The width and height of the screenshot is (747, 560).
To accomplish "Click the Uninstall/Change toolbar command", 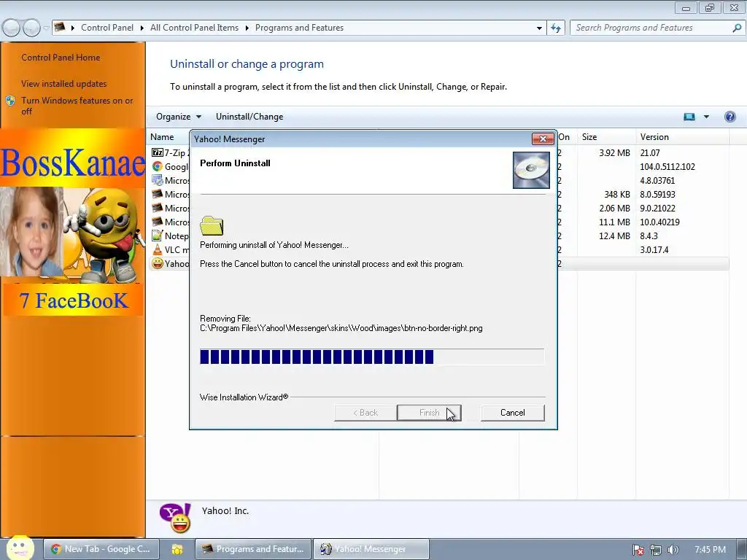I will [x=249, y=117].
